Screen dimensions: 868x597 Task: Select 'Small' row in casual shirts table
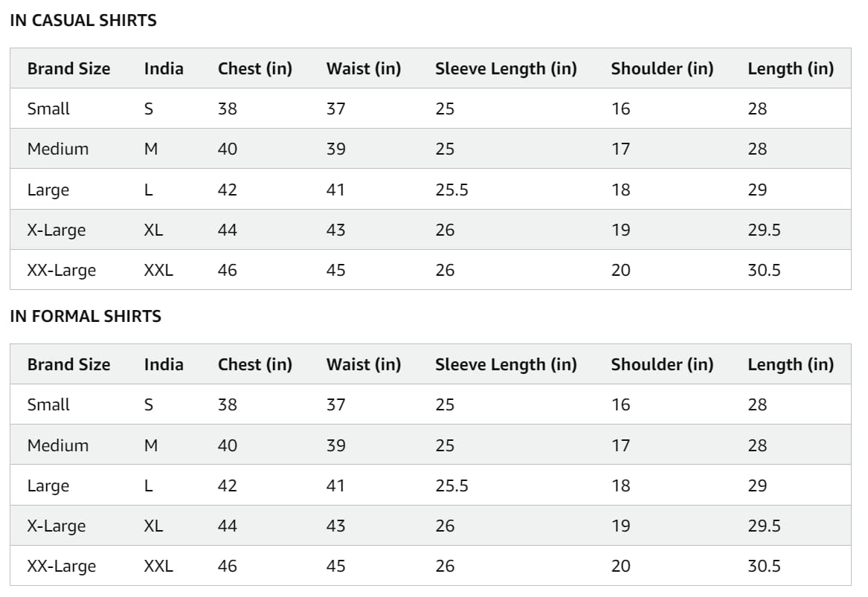48,109
